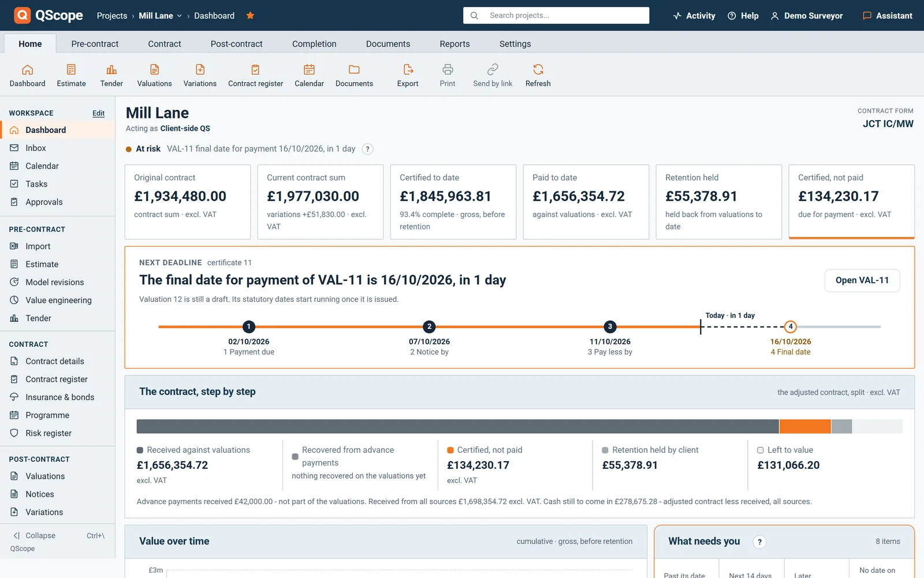This screenshot has width=924, height=578.
Task: Click the Search projects field
Action: click(x=556, y=16)
